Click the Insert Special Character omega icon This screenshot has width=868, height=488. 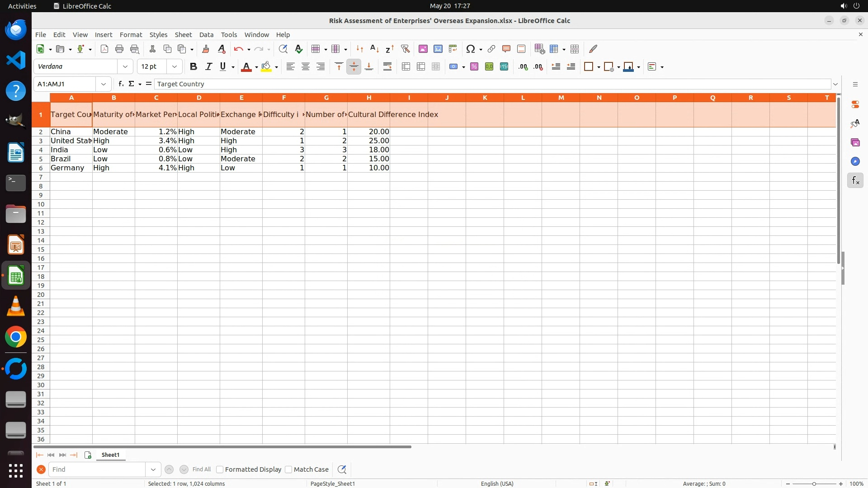click(471, 49)
